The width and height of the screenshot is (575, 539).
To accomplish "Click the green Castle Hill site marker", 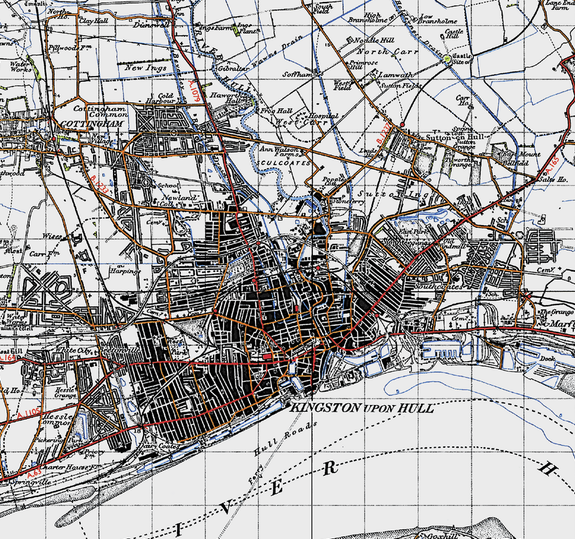I will (x=447, y=58).
